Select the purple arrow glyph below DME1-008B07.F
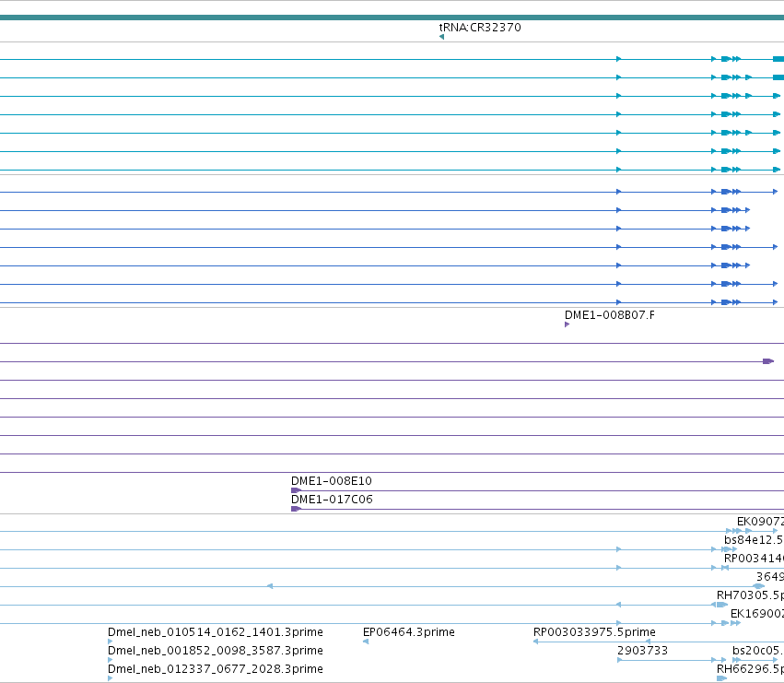The width and height of the screenshot is (784, 683). [567, 324]
